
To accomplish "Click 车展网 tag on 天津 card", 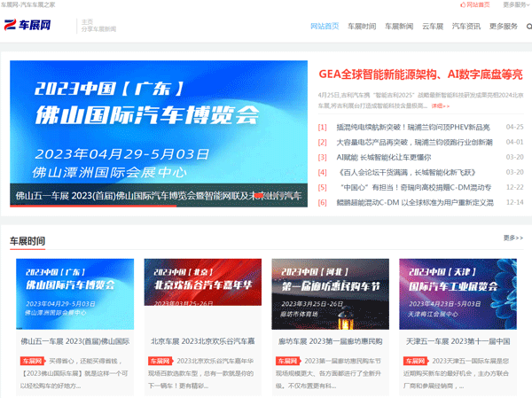I will (416, 361).
